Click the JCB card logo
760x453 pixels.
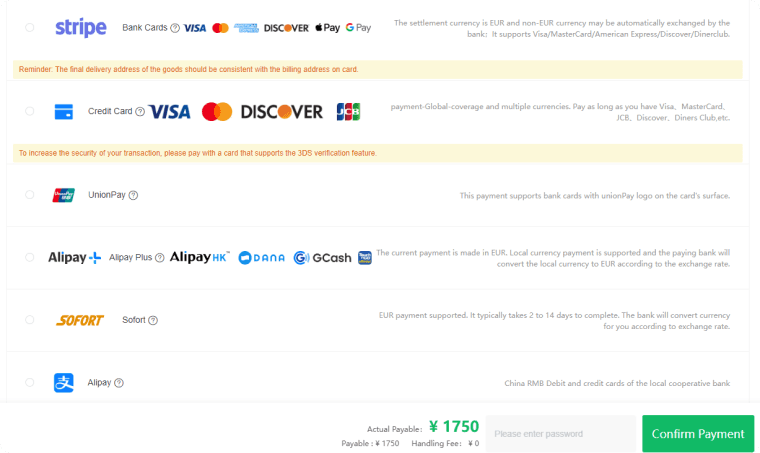[x=348, y=112]
